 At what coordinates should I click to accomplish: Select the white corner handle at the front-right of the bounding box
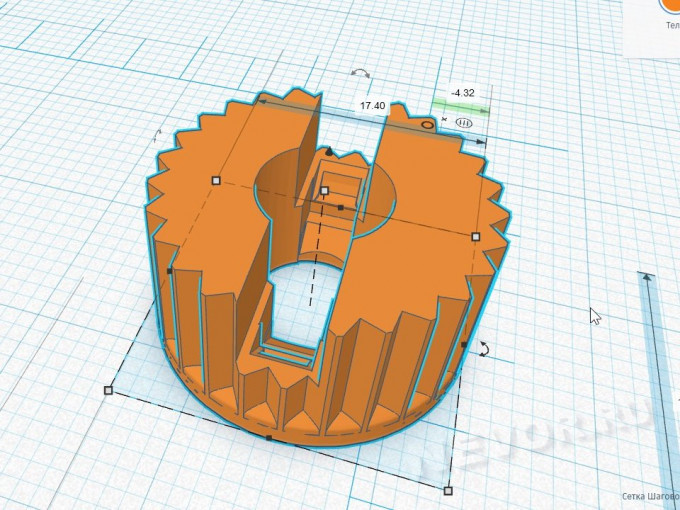pos(448,490)
